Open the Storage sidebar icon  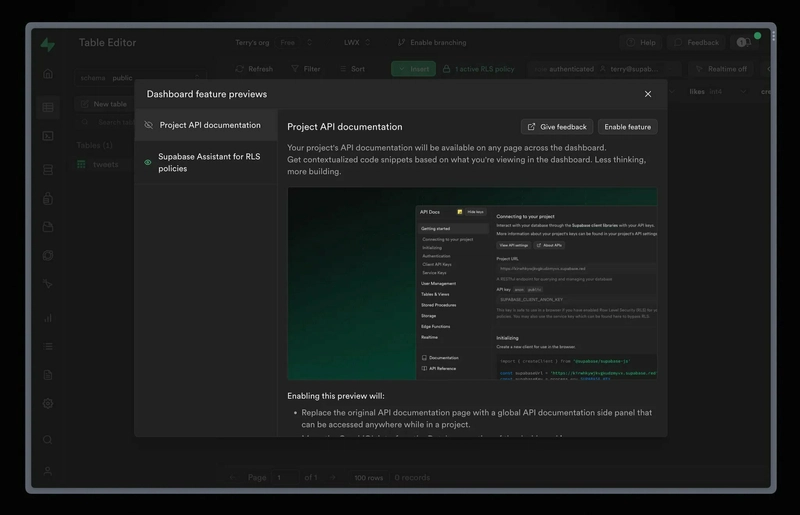48,227
